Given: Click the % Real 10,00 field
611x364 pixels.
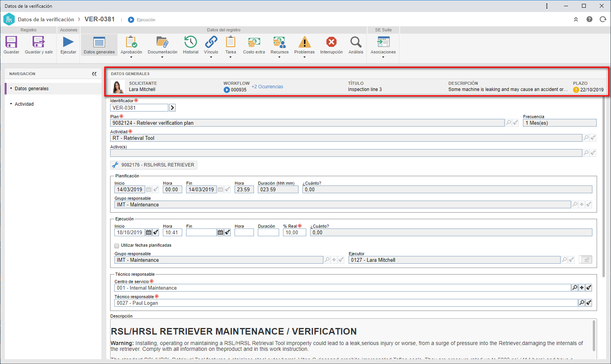Looking at the screenshot, I should [x=294, y=232].
